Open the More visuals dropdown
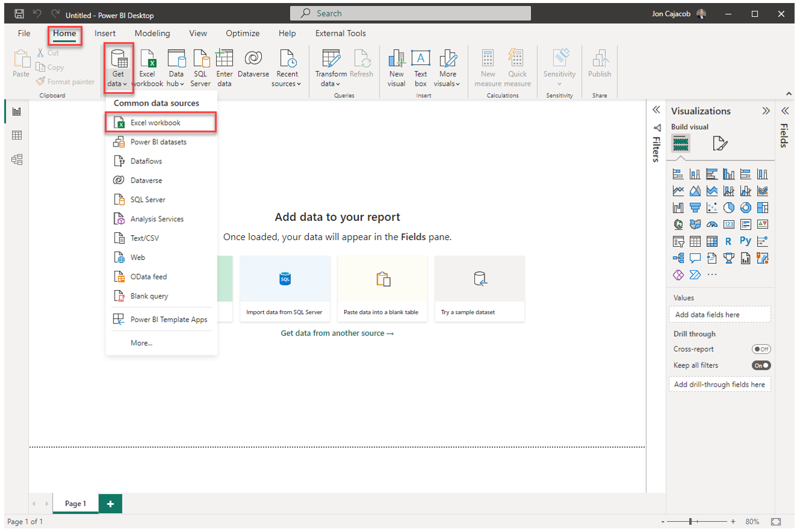This screenshot has width=797, height=532. click(x=448, y=68)
